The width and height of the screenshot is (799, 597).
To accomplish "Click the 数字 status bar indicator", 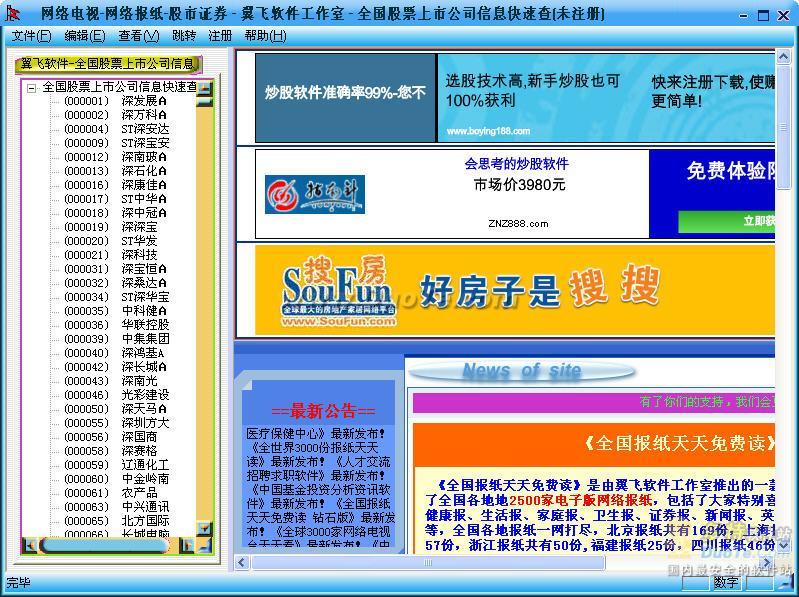I will tap(726, 583).
